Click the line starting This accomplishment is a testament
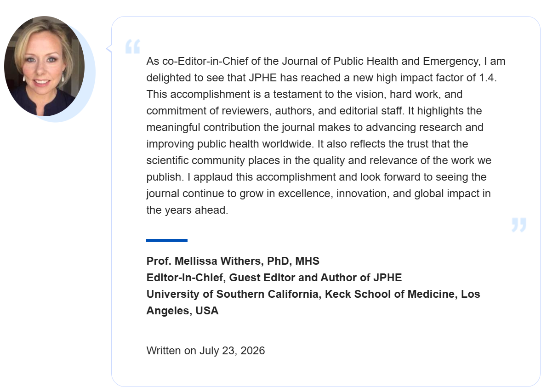This screenshot has height=392, width=547. coord(304,94)
